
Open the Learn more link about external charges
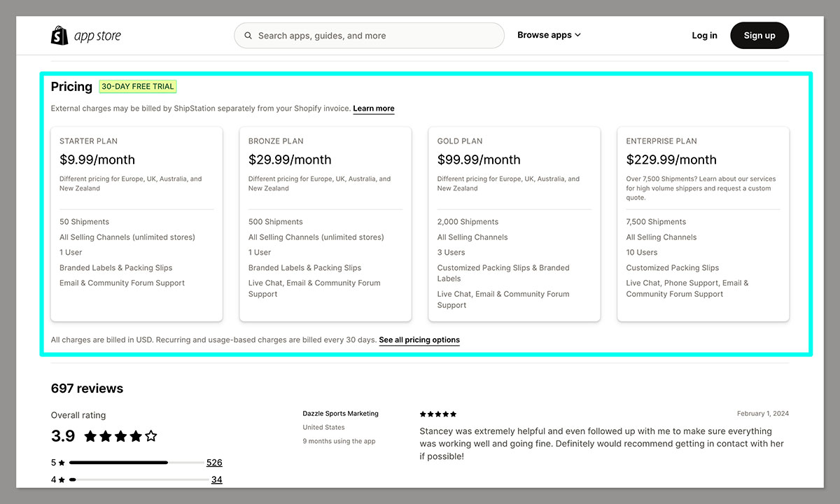click(x=373, y=108)
